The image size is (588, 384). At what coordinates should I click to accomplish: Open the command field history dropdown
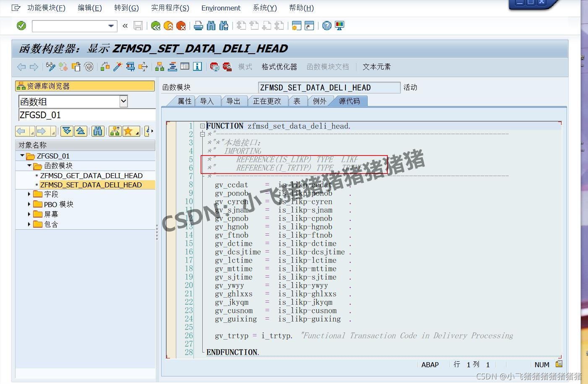(x=111, y=26)
